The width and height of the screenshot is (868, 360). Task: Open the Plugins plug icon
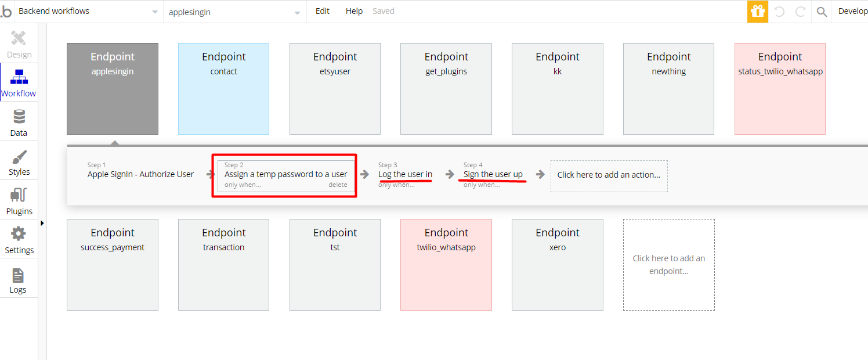[x=19, y=195]
